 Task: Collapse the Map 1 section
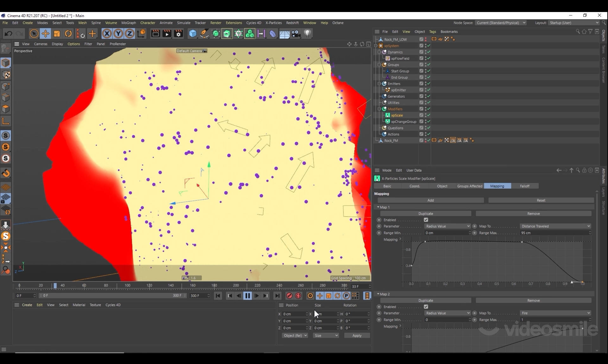coord(378,207)
